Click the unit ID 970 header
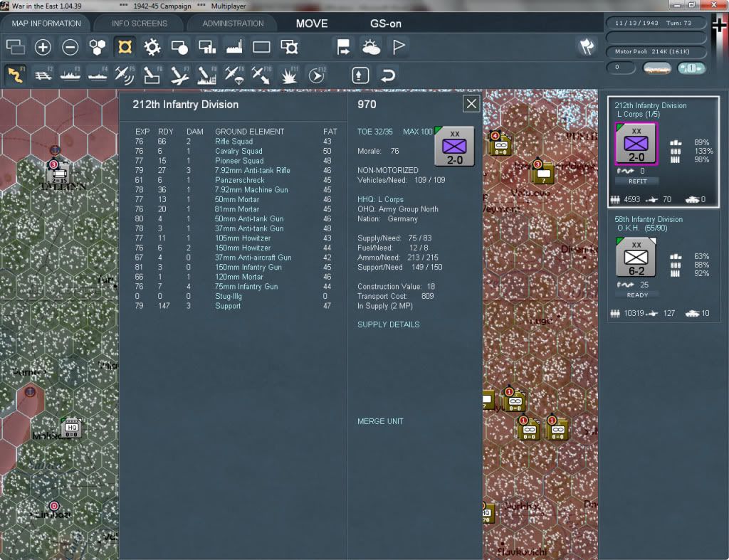 [367, 105]
